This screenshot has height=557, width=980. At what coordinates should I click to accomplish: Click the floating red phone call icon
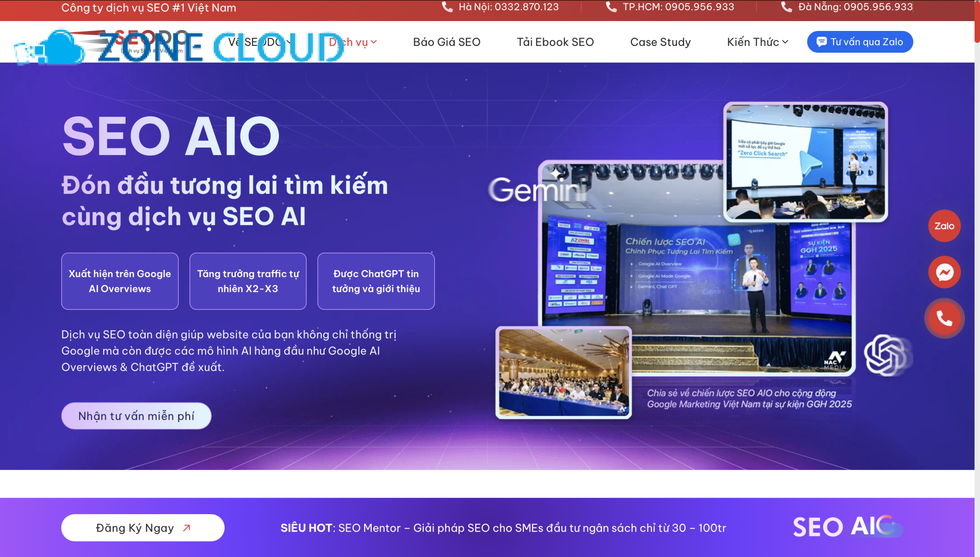click(x=944, y=318)
